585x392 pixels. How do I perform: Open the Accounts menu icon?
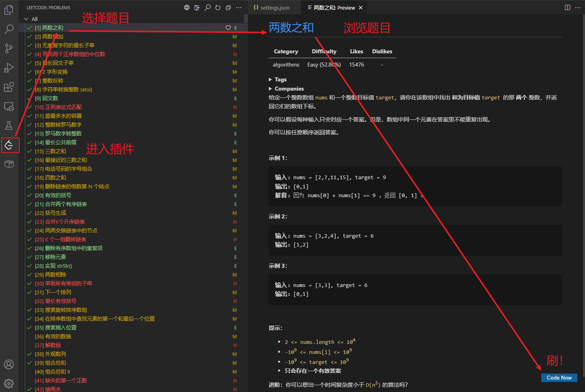point(9,364)
